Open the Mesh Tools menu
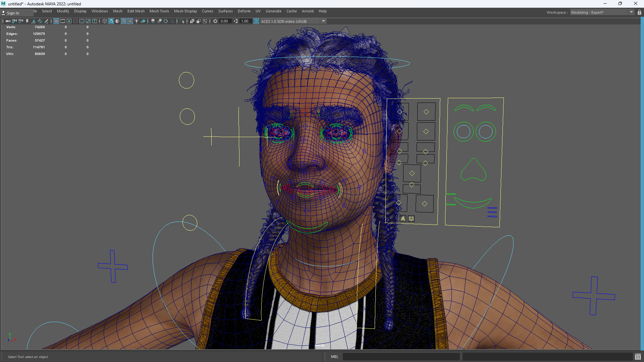Screen dimensions: 644x362 [159, 11]
